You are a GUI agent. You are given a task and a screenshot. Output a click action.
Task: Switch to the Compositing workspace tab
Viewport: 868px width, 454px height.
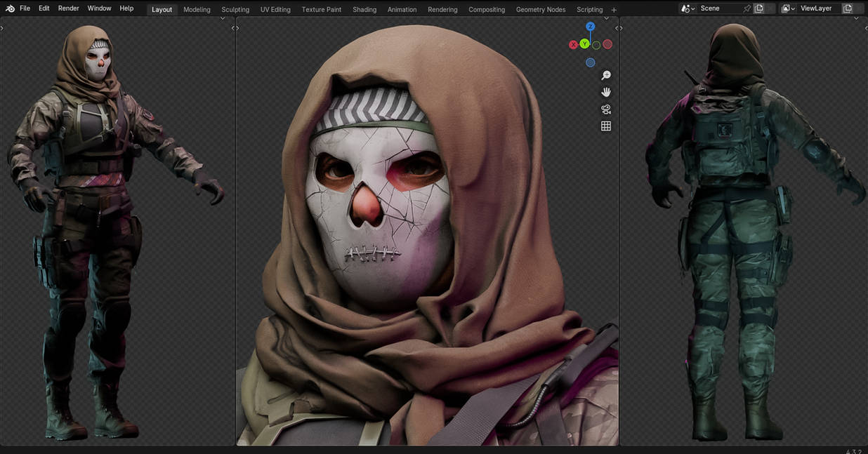point(487,9)
